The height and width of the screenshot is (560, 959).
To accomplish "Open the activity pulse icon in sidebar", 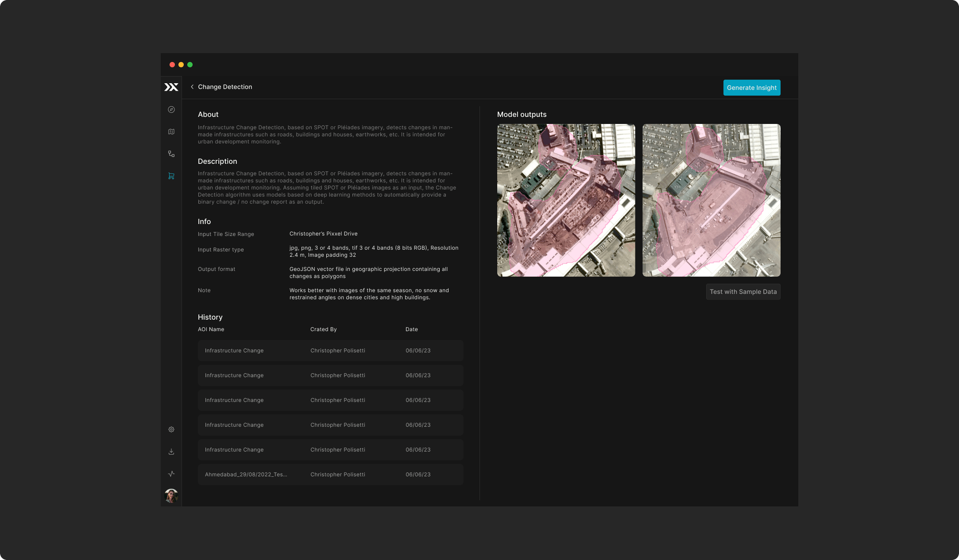I will (x=171, y=474).
